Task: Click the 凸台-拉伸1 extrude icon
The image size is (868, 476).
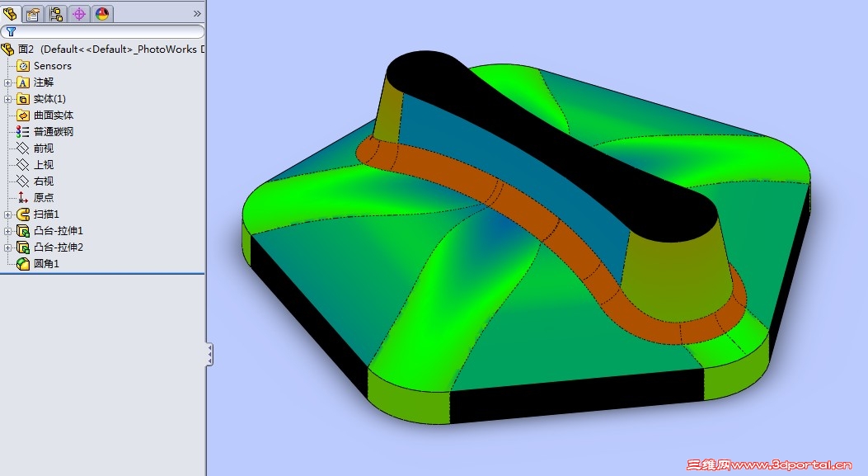Action: click(x=23, y=230)
